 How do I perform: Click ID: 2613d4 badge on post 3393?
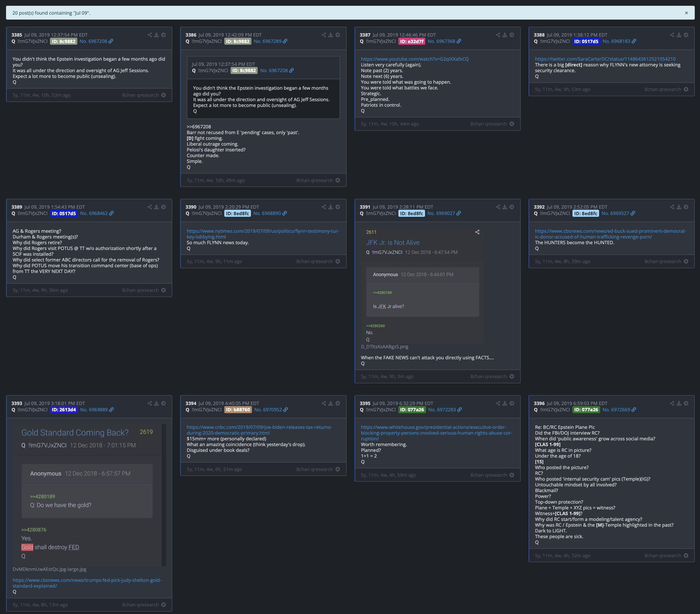(64, 410)
